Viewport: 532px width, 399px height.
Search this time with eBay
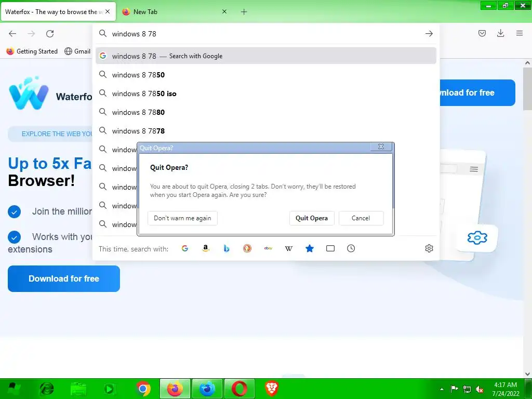[268, 248]
